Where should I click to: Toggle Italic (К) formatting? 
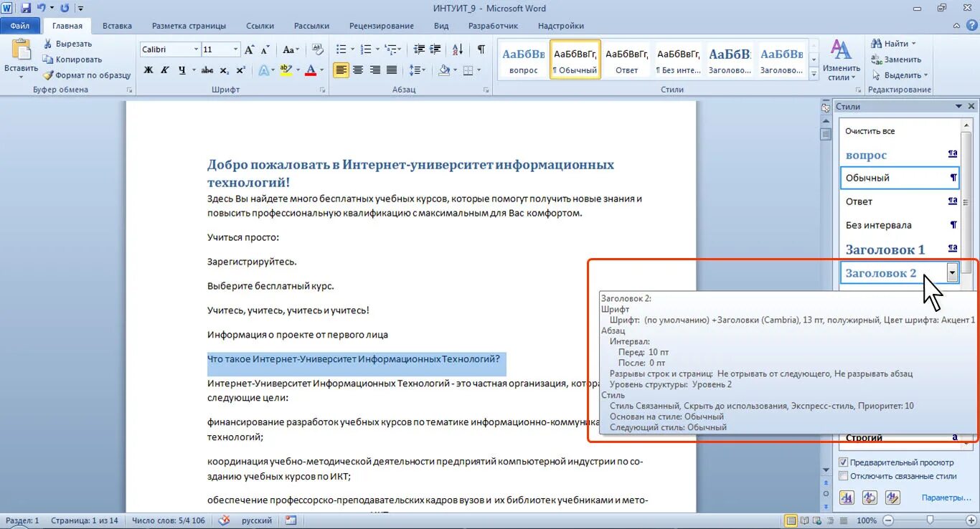(165, 70)
